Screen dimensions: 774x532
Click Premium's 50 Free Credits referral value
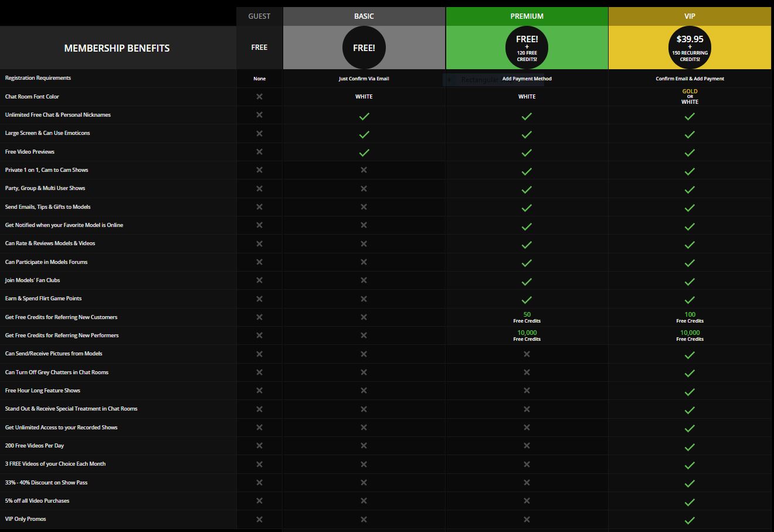tap(527, 317)
